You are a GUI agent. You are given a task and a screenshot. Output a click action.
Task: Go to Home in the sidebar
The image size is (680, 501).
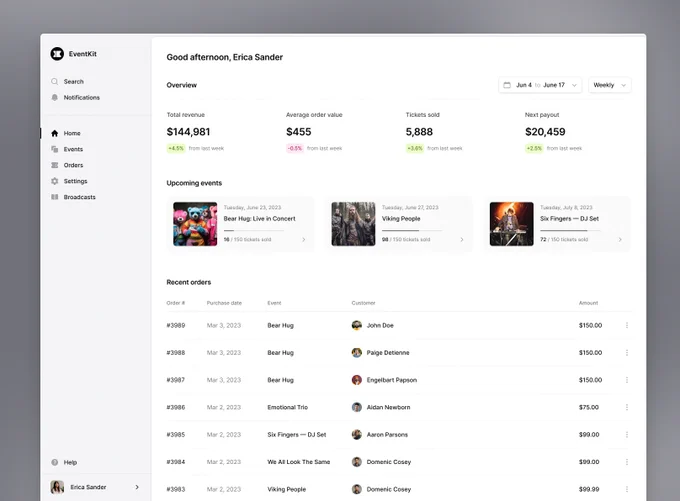[x=72, y=133]
